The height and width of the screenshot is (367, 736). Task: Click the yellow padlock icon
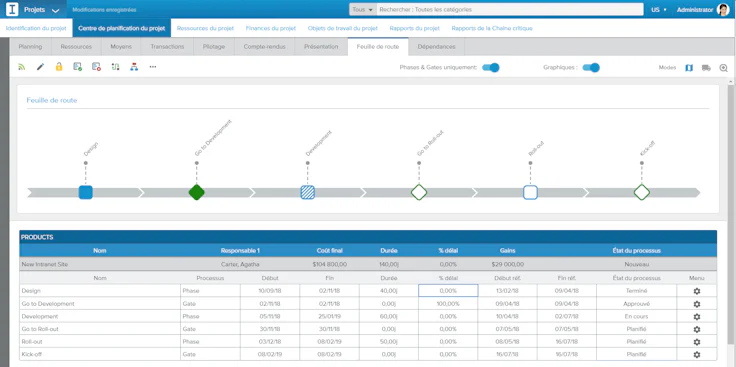tap(59, 67)
